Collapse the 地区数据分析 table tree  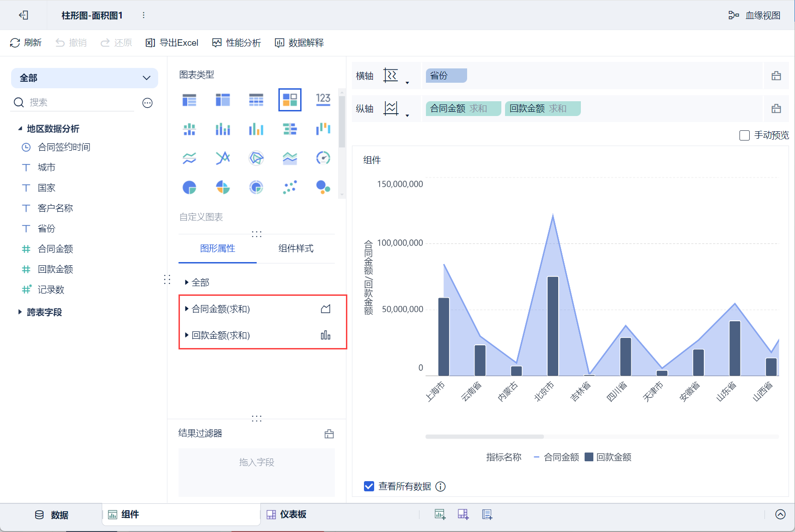point(20,128)
